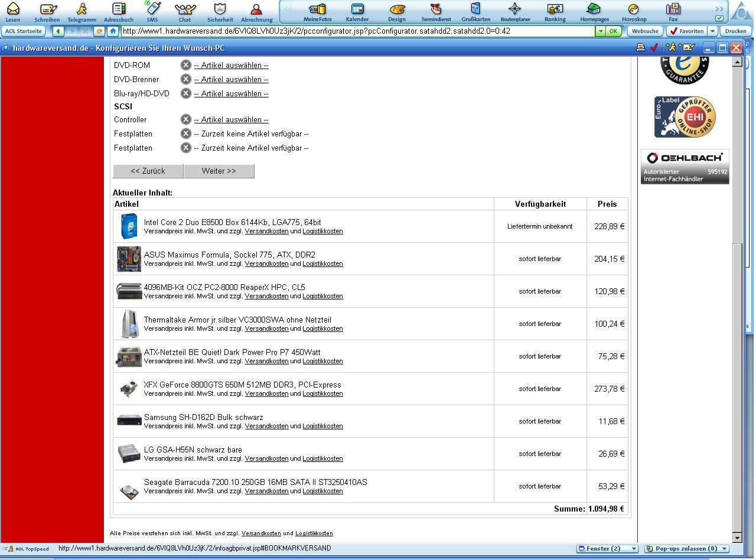Screen dimensions: 756x560
Task: Click the Favoriten button
Action: coord(686,31)
